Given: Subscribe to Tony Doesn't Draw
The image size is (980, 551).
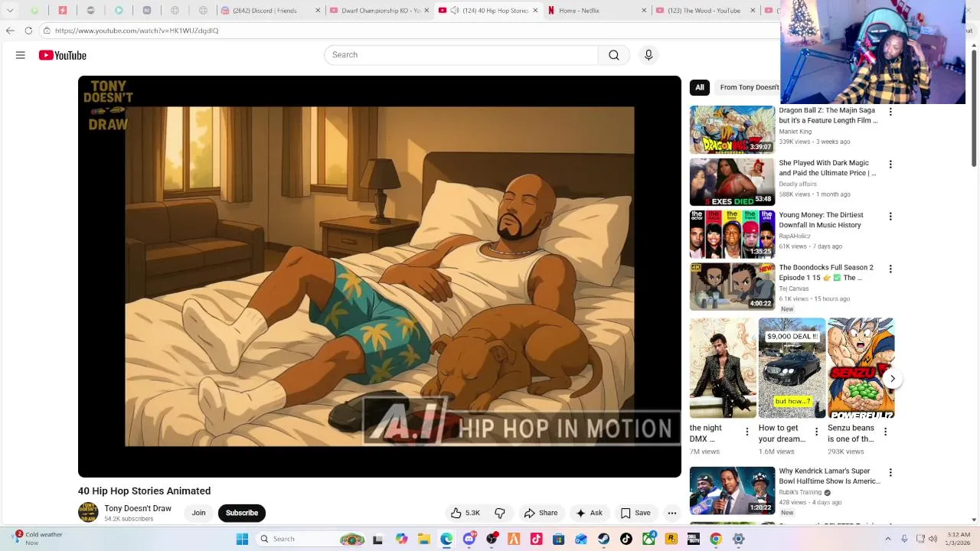Looking at the screenshot, I should 242,513.
